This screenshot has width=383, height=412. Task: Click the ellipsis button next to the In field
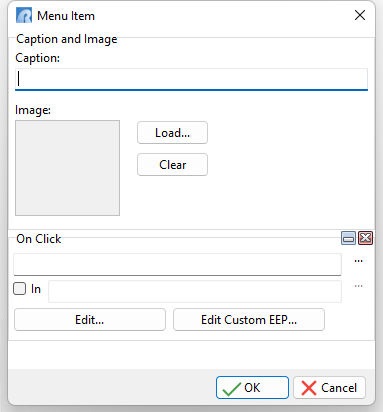358,286
